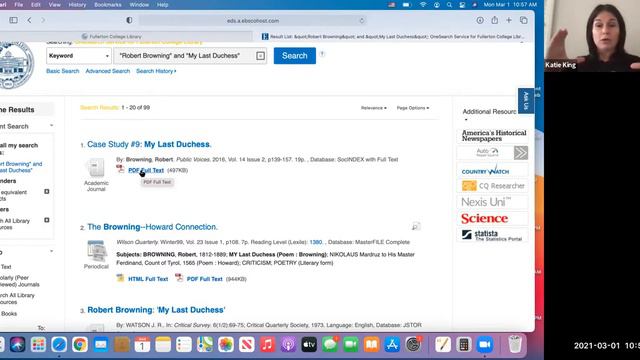The height and width of the screenshot is (360, 640).
Task: Click the Safari share icon
Action: coord(495,20)
